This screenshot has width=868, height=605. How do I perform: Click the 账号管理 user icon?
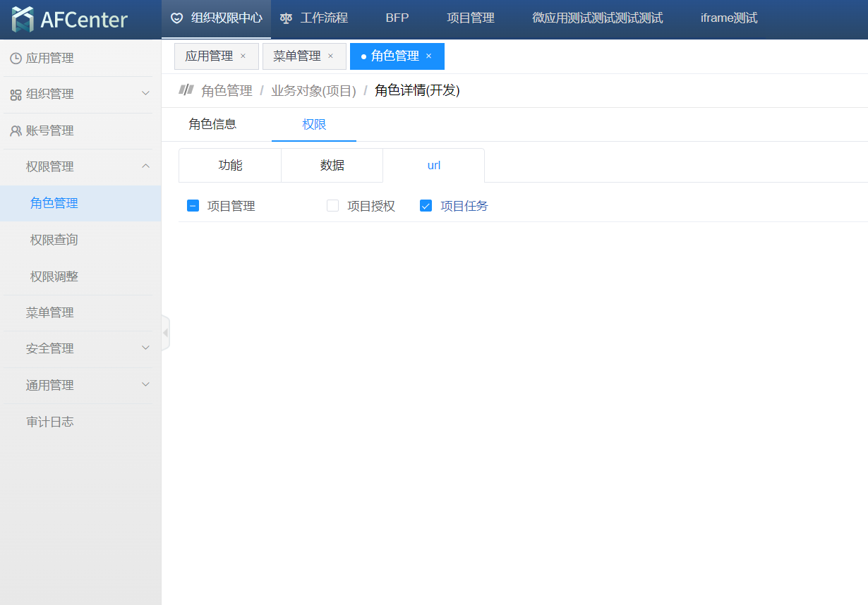(16, 131)
